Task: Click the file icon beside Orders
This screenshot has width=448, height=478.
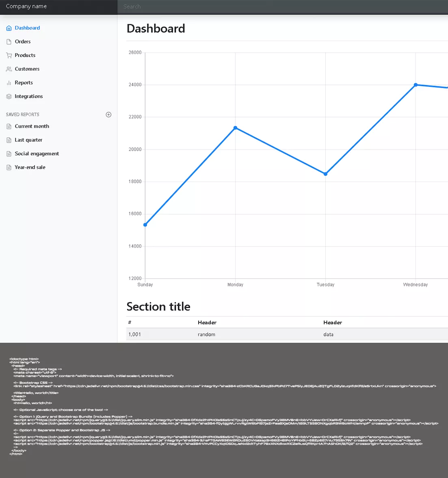Action: click(9, 42)
